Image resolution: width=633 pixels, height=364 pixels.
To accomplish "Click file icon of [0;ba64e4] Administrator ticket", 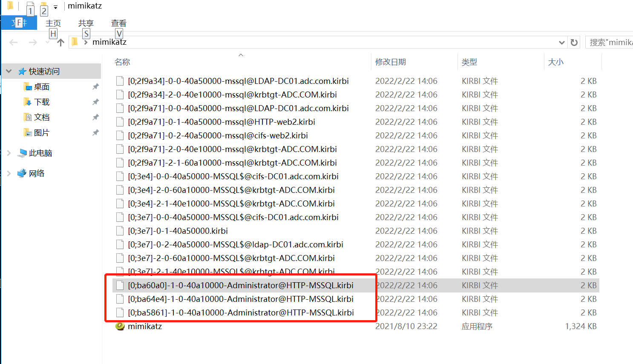I will point(120,299).
